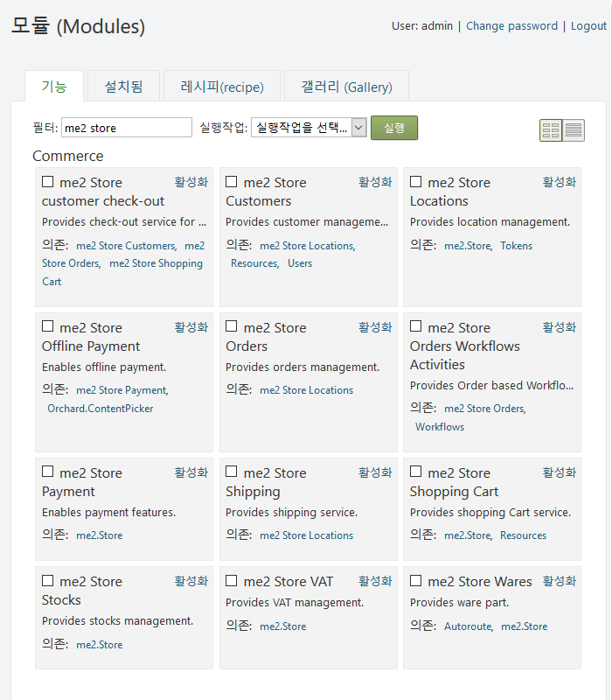Go to 갤러리 (Gallery) tab
The width and height of the screenshot is (612, 700).
(x=346, y=86)
